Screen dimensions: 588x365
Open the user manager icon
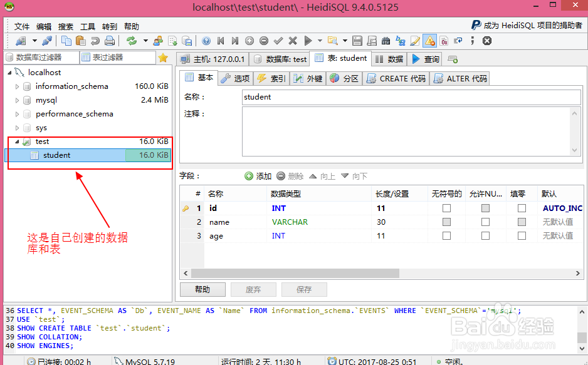tap(157, 40)
